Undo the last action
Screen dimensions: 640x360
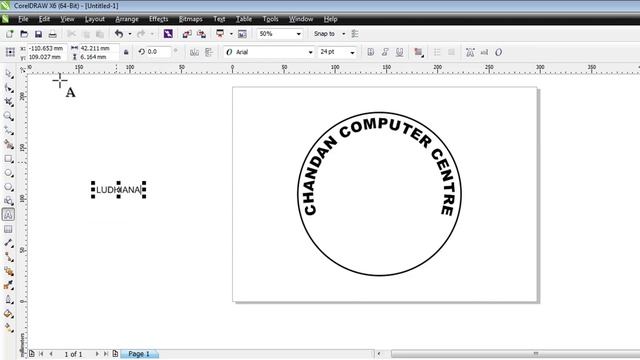pos(119,34)
